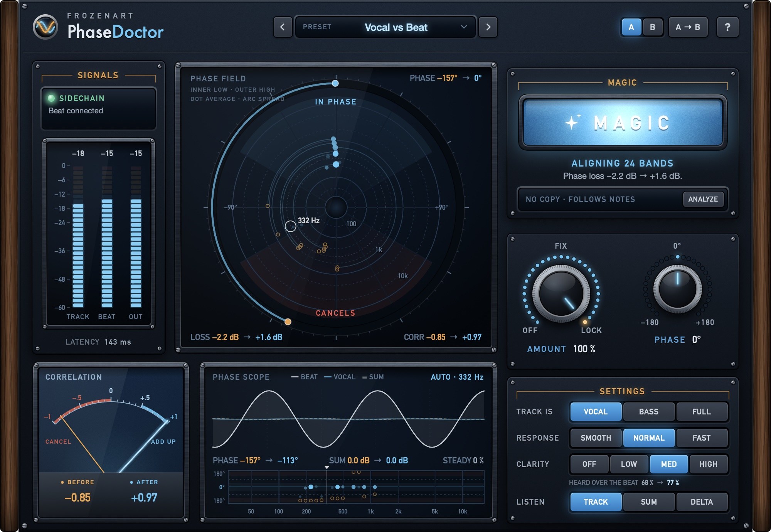Open help with the question mark button
771x532 pixels.
tap(727, 27)
